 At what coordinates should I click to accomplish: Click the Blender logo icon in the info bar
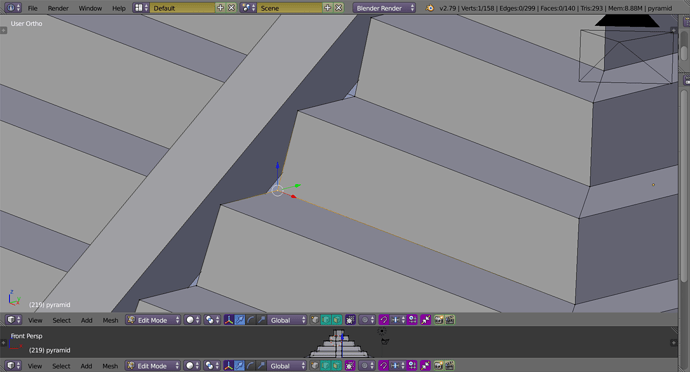pyautogui.click(x=430, y=8)
